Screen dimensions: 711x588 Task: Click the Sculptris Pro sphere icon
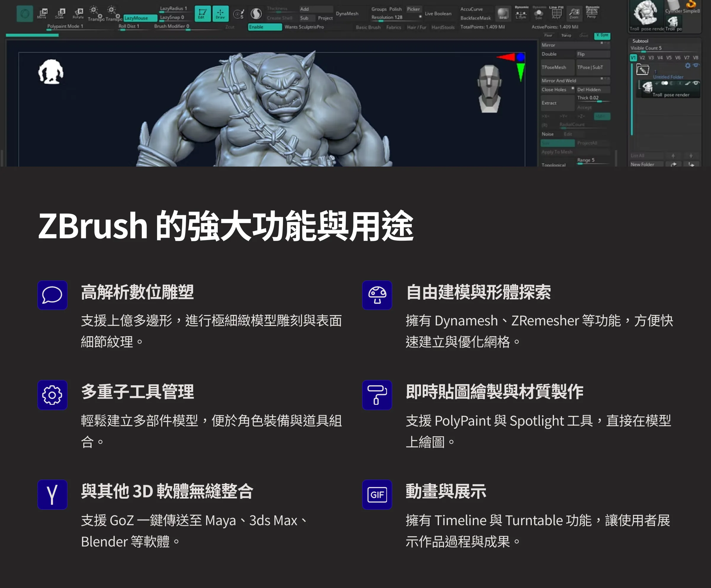pos(256,14)
